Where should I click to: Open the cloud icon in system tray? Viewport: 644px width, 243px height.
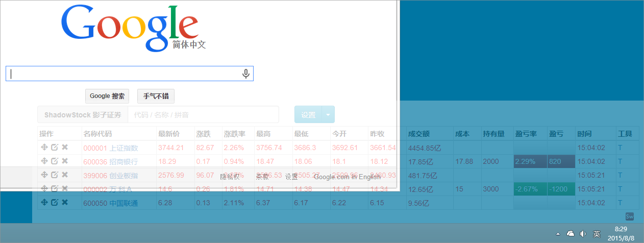pos(571,234)
